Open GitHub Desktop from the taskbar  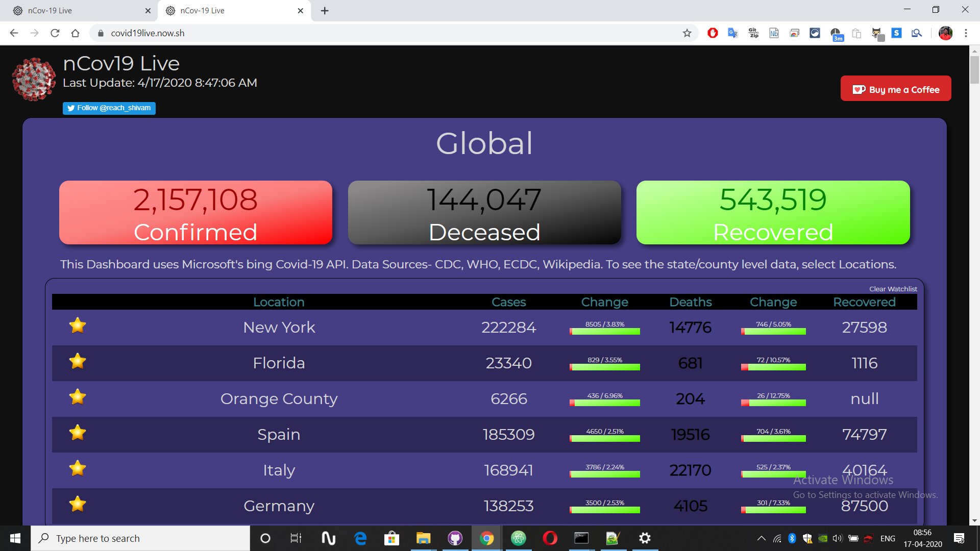click(455, 538)
